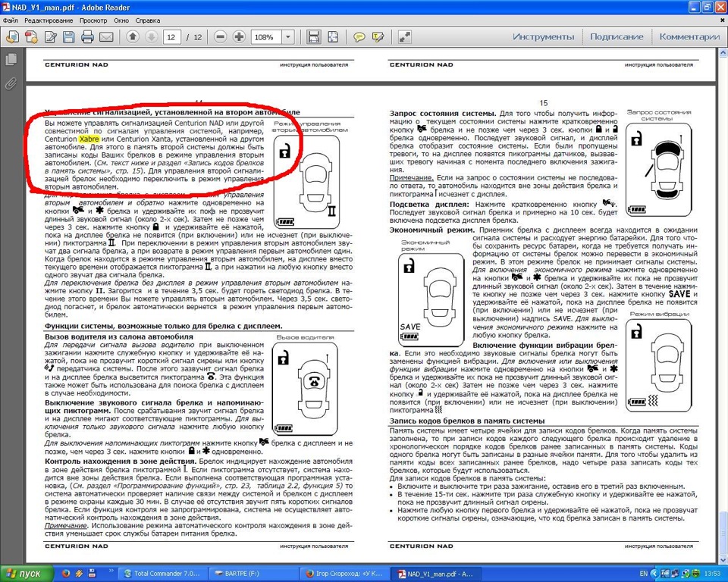Switch to Ігор Скороход Firefox taskbar window
Image resolution: width=728 pixels, height=582 pixels.
(345, 574)
